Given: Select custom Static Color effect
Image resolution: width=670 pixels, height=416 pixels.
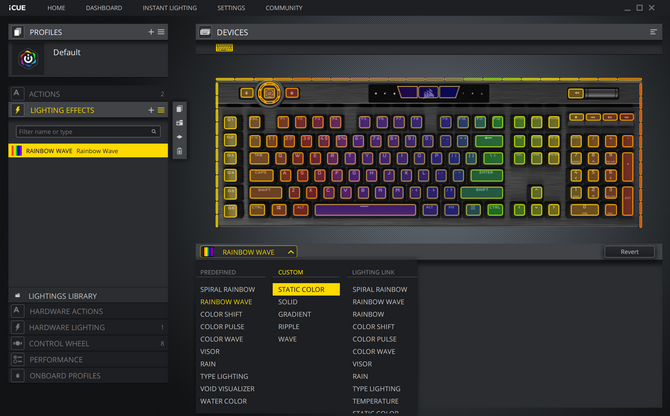Looking at the screenshot, I should tap(306, 290).
